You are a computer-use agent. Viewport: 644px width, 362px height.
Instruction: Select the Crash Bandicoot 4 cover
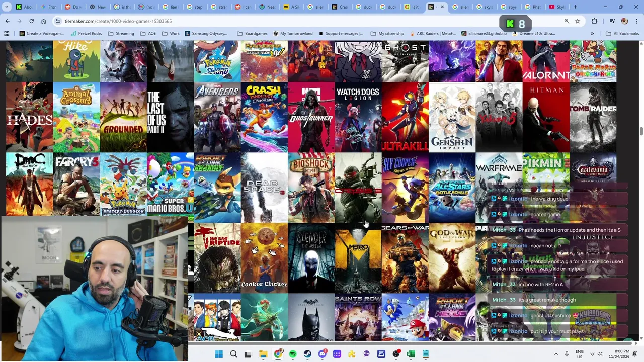(264, 117)
